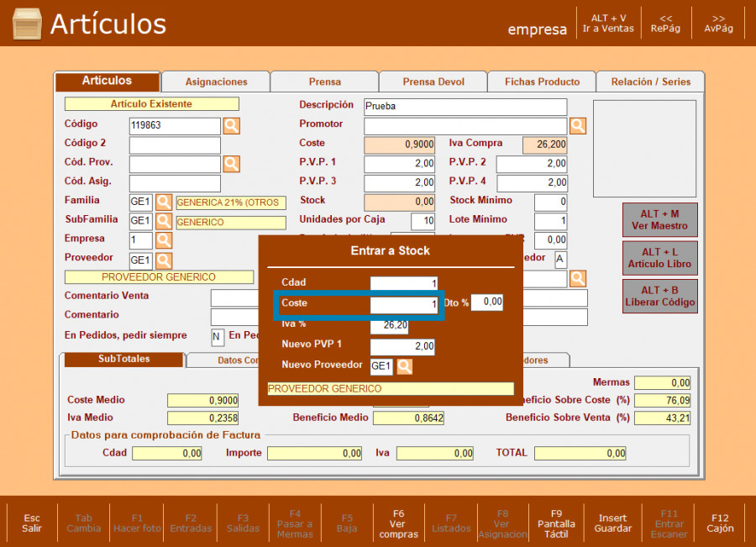Click the Coste field in Entrar a Stock

(x=403, y=304)
